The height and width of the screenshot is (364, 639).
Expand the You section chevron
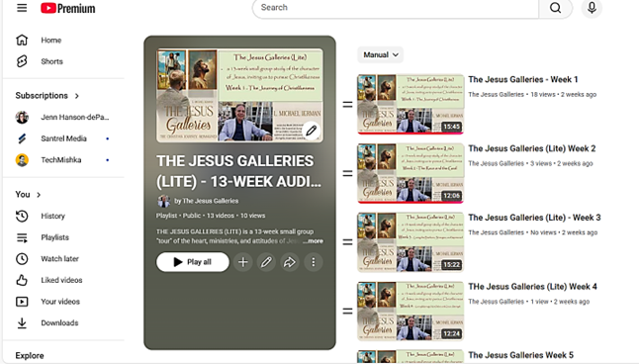pos(39,195)
